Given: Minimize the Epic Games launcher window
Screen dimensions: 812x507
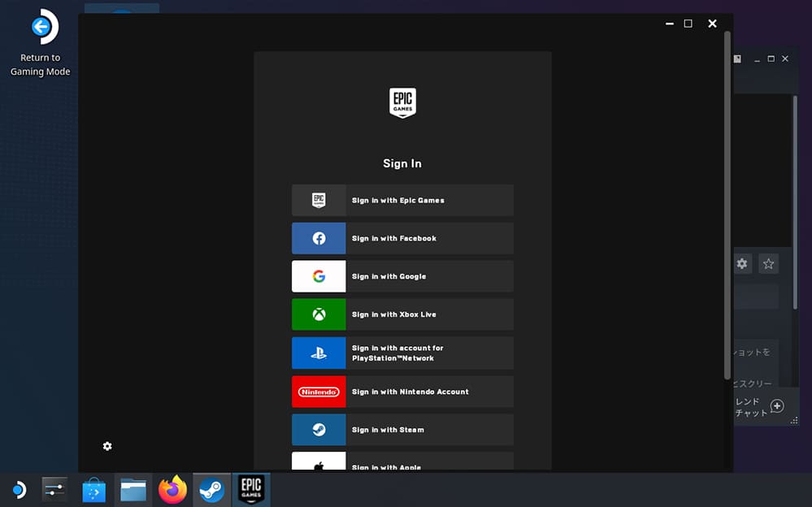Looking at the screenshot, I should point(670,24).
